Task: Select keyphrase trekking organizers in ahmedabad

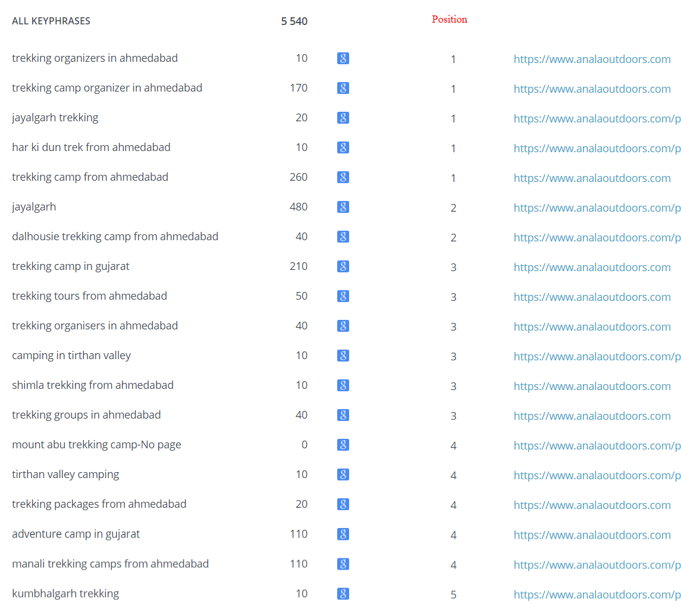Action: [x=95, y=58]
